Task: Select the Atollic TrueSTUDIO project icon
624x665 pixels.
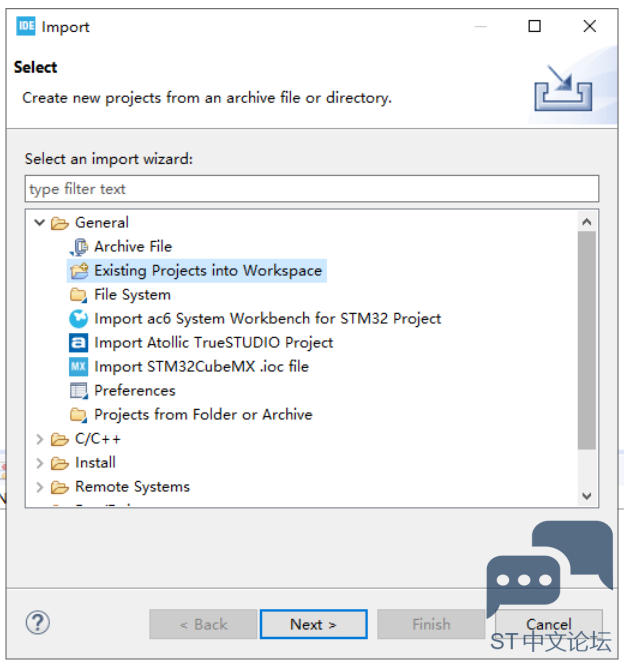Action: pyautogui.click(x=78, y=343)
